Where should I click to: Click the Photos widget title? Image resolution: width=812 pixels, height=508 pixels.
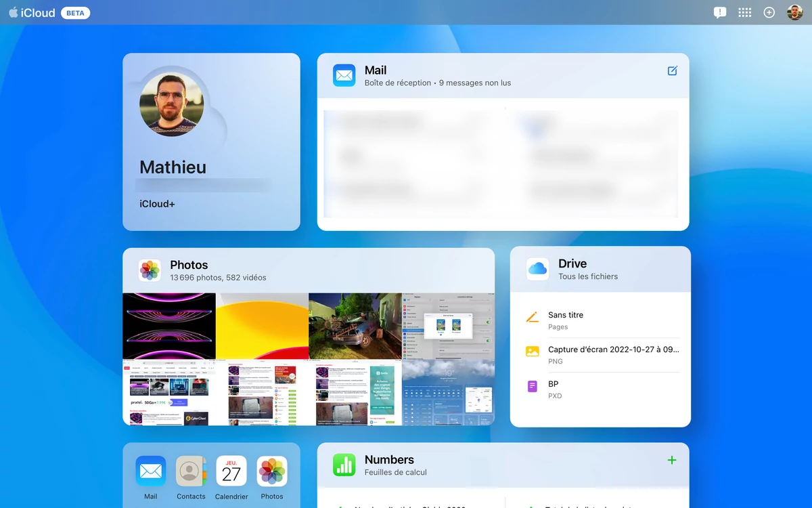coord(189,265)
